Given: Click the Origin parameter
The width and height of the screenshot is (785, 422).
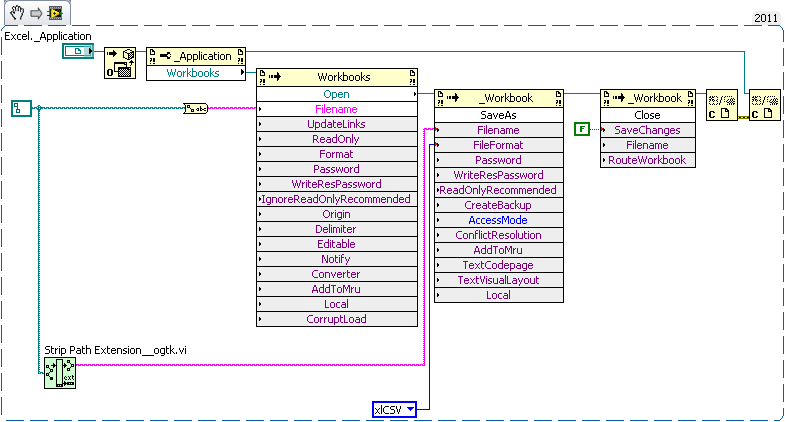Looking at the screenshot, I should point(337,214).
